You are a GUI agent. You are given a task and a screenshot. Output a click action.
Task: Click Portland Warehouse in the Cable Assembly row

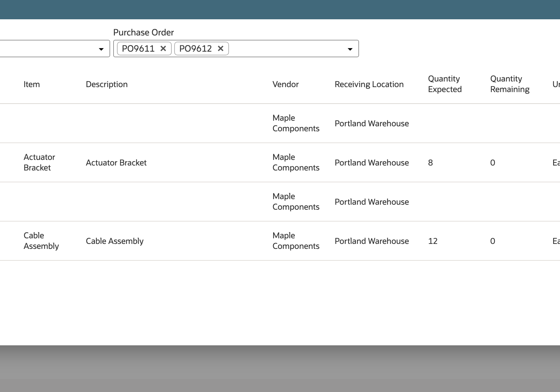click(x=372, y=241)
